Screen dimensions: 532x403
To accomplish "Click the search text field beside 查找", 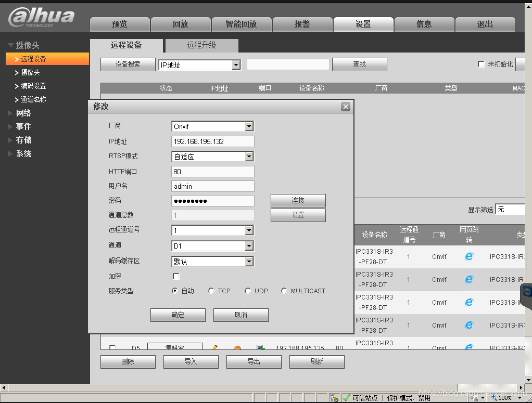I will click(x=288, y=64).
